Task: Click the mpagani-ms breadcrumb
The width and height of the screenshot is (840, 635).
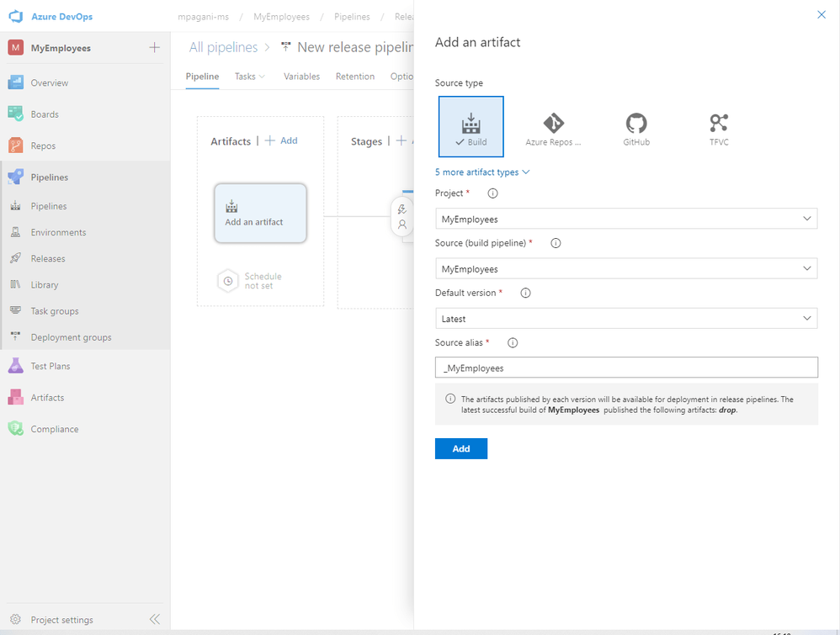Action: pos(203,17)
